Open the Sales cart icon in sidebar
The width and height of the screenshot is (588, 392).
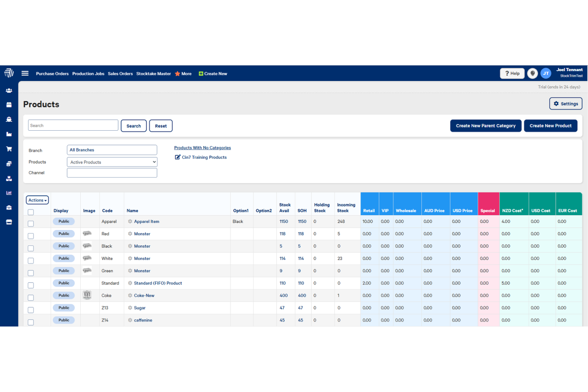[x=9, y=149]
